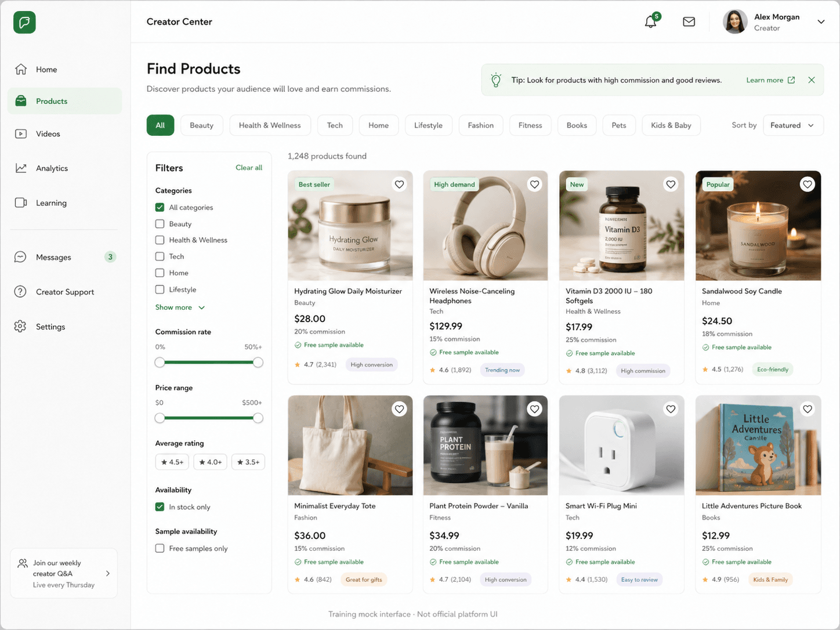Click the Eco-friendly tag
The width and height of the screenshot is (840, 630).
click(773, 370)
